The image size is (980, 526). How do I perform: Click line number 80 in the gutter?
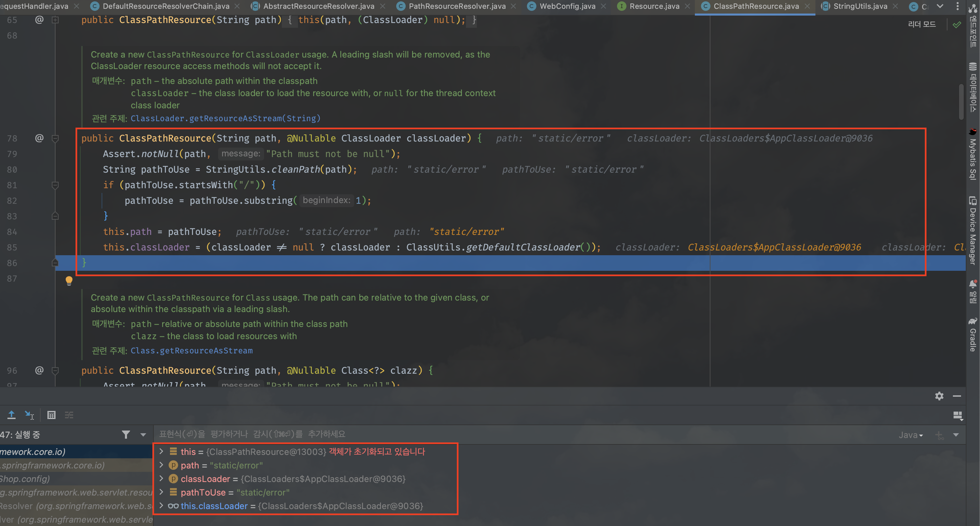point(12,169)
